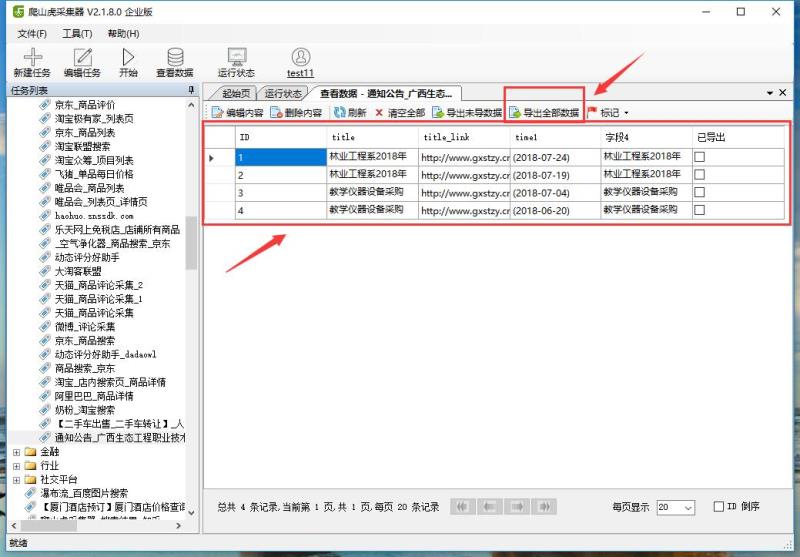Click the ID column header

click(281, 137)
